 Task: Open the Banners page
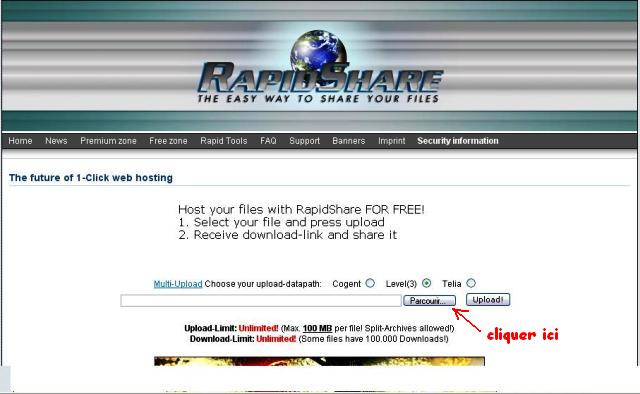click(349, 141)
